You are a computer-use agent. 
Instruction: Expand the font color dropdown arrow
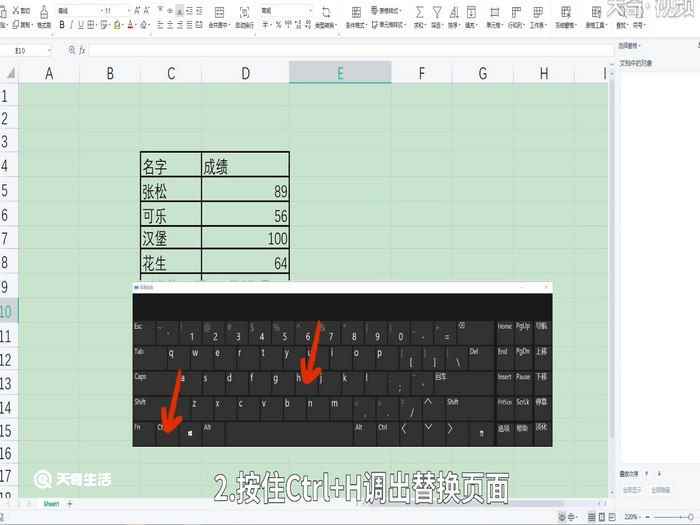137,25
